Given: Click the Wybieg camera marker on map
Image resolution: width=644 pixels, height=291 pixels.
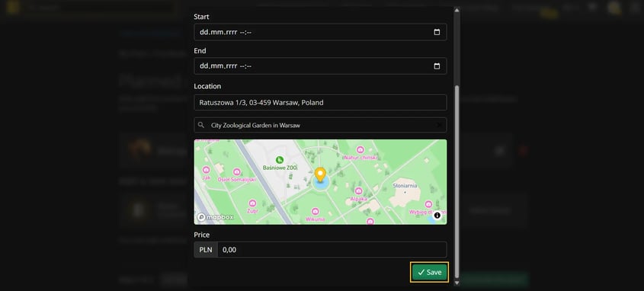Looking at the screenshot, I should point(428,204).
